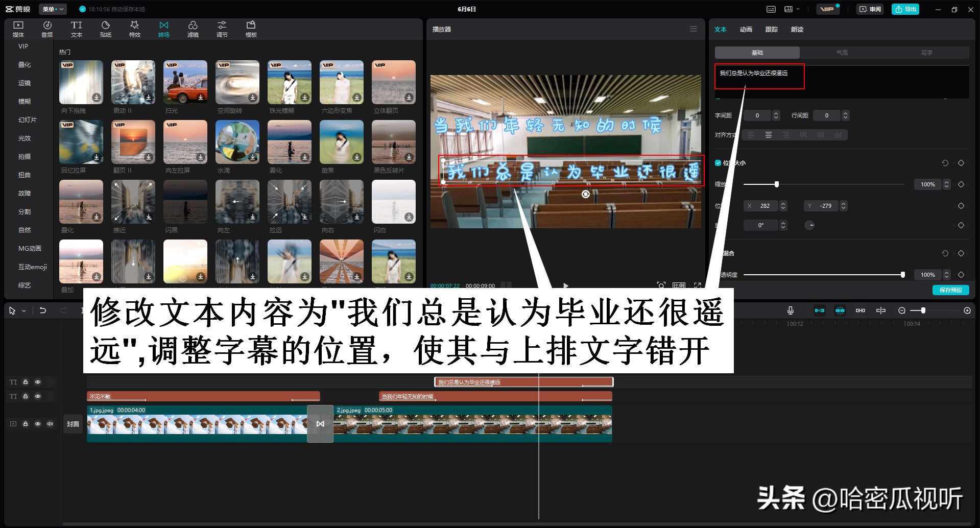Select the voiceover microphone icon
Image resolution: width=980 pixels, height=528 pixels.
click(791, 310)
